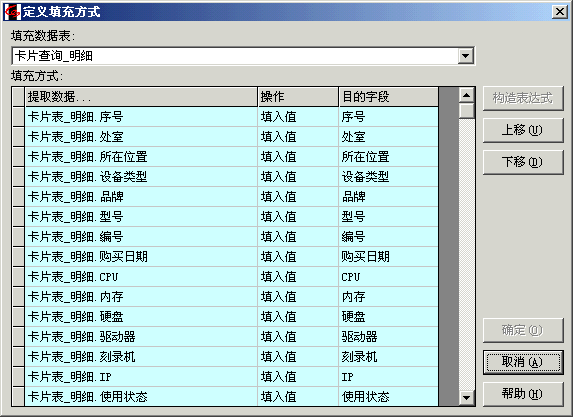Click the app icon in the title bar
This screenshot has width=573, height=417.
(12, 12)
